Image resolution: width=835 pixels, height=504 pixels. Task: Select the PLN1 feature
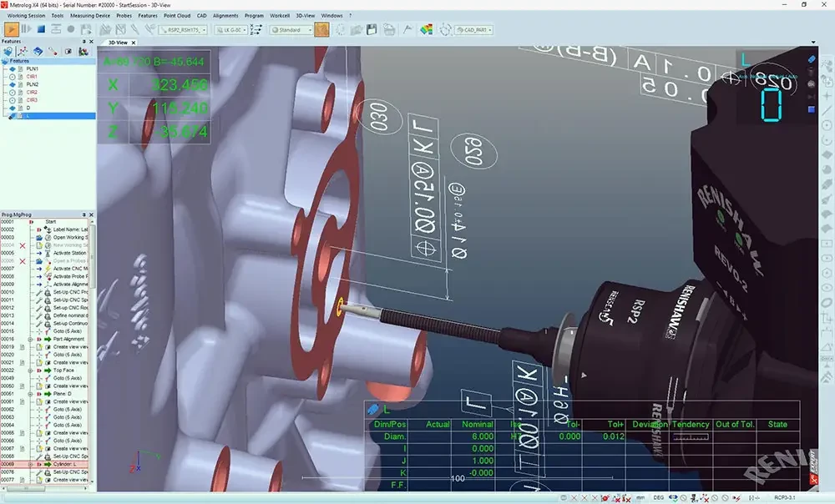pyautogui.click(x=32, y=68)
